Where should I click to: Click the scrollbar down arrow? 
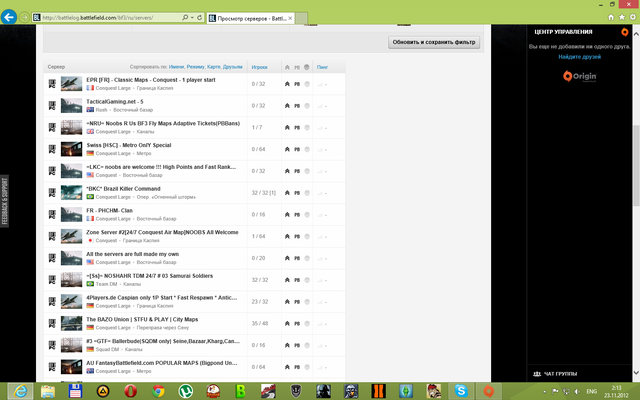click(636, 373)
